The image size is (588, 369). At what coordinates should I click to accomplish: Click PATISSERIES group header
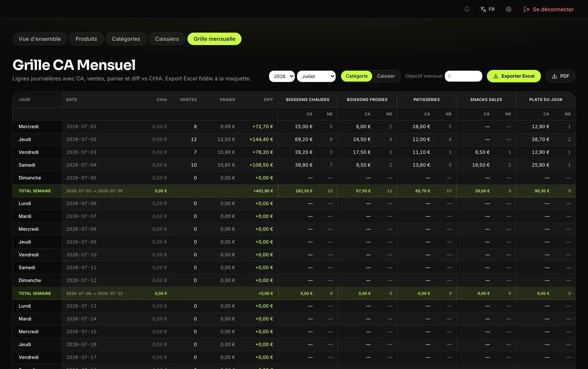(427, 100)
